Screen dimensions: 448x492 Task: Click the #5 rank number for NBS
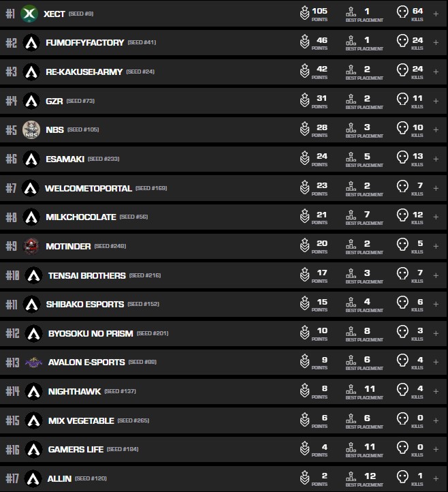10,129
